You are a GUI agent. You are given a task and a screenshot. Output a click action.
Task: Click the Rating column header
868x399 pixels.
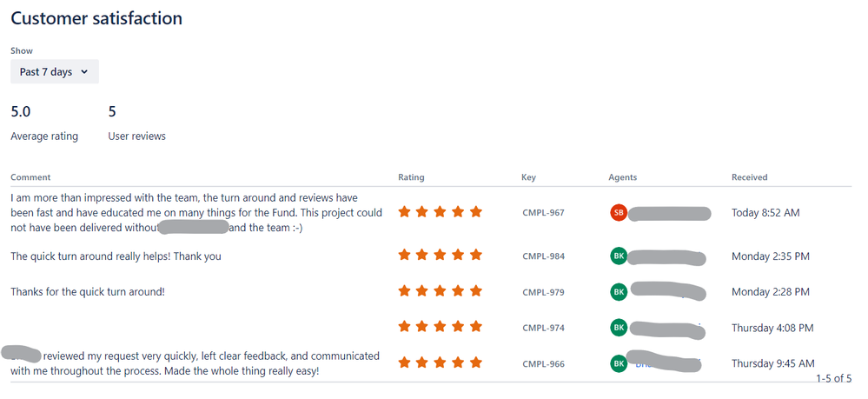coord(411,177)
